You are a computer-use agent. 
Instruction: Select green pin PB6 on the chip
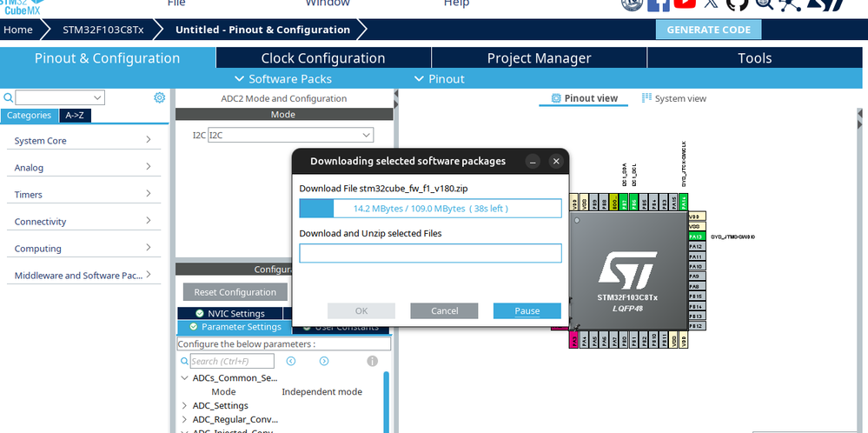pyautogui.click(x=633, y=202)
